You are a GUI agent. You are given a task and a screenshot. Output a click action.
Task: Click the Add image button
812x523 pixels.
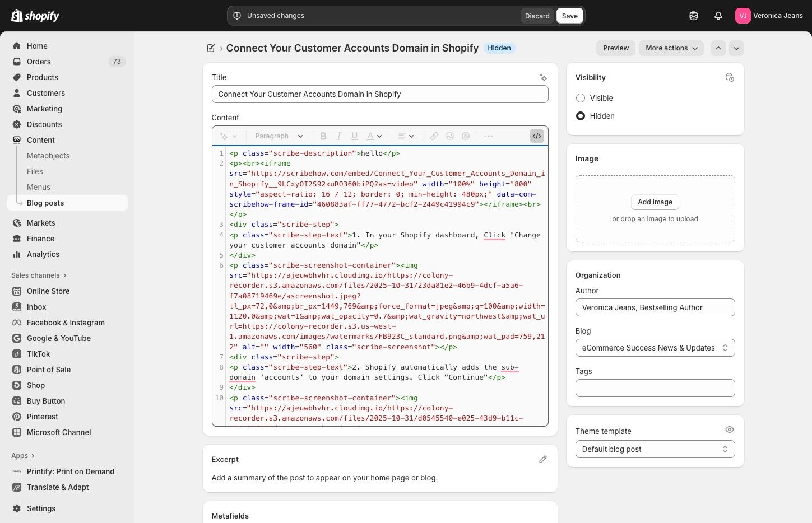click(655, 202)
